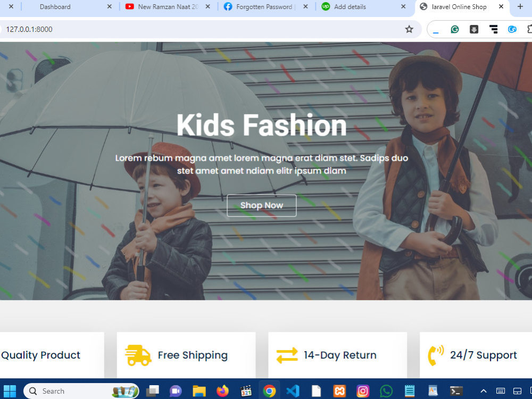Close the Forgotten Password tab
The height and width of the screenshot is (399, 532).
point(305,6)
